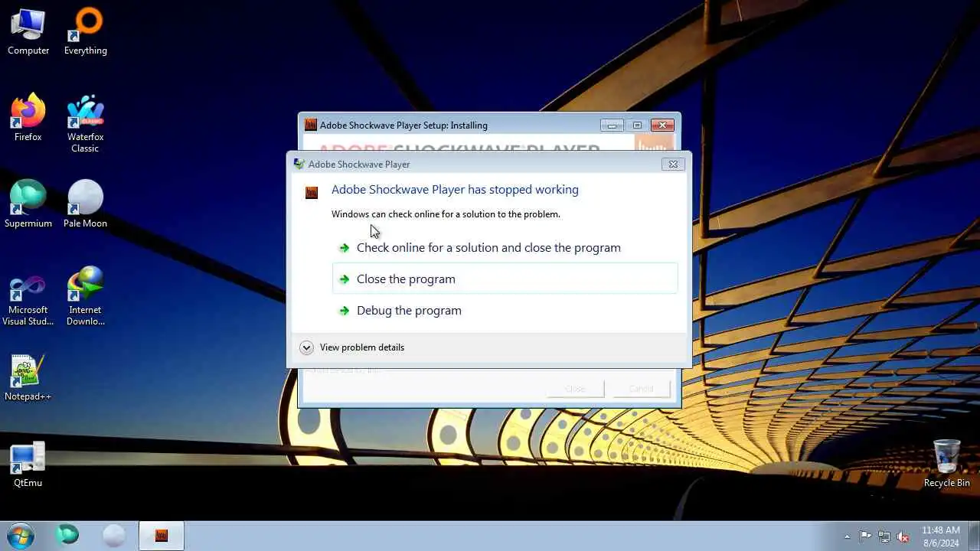Click the muted volume tray icon

point(903,536)
